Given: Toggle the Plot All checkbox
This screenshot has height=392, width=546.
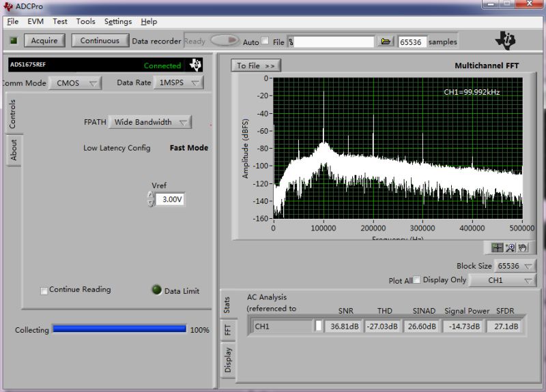Looking at the screenshot, I should 416,280.
